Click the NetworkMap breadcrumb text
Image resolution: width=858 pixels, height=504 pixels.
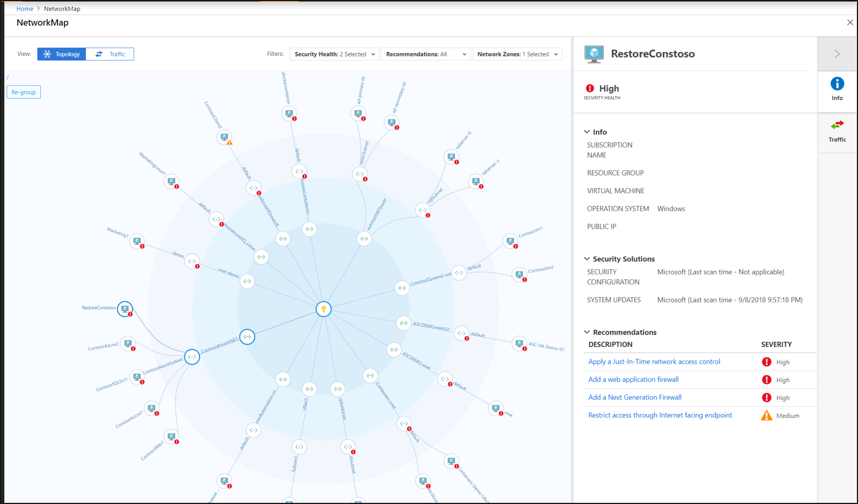point(62,8)
